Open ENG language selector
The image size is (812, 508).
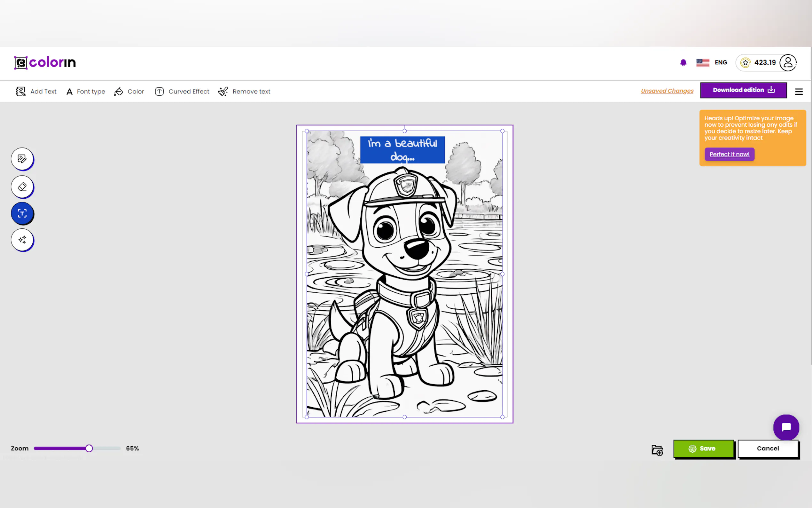tap(721, 62)
